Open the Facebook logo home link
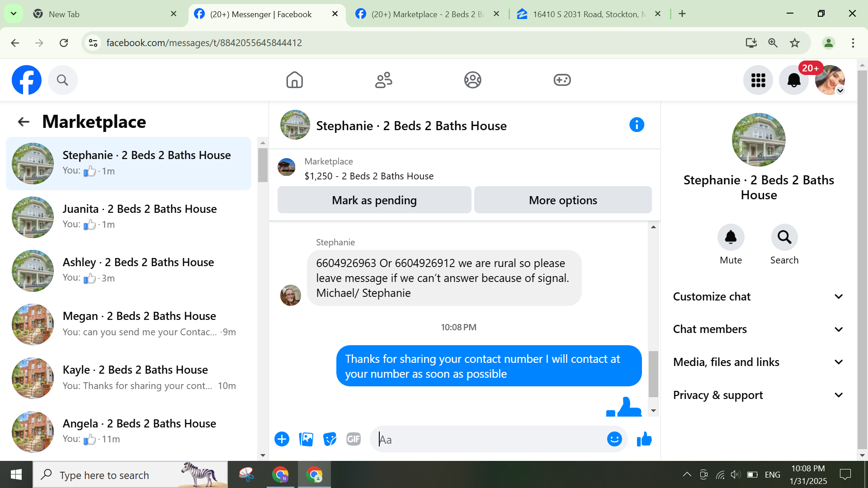The image size is (868, 488). tap(27, 80)
